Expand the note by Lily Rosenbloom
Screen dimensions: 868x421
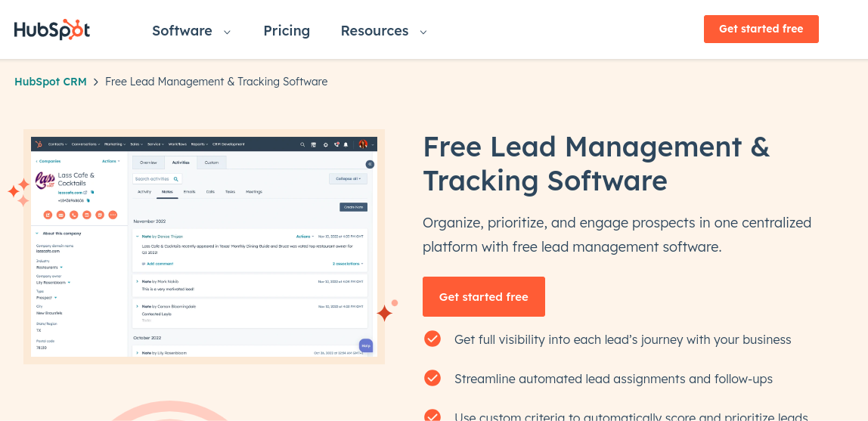tap(138, 352)
